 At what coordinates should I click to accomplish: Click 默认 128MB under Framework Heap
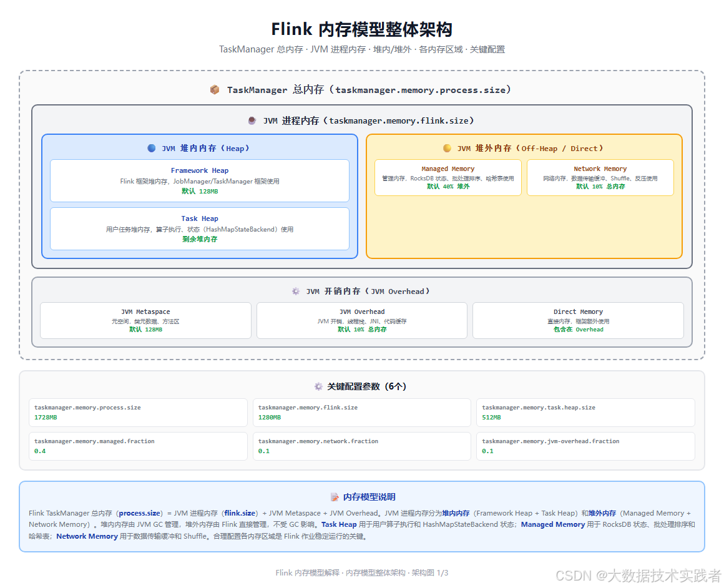tap(200, 191)
